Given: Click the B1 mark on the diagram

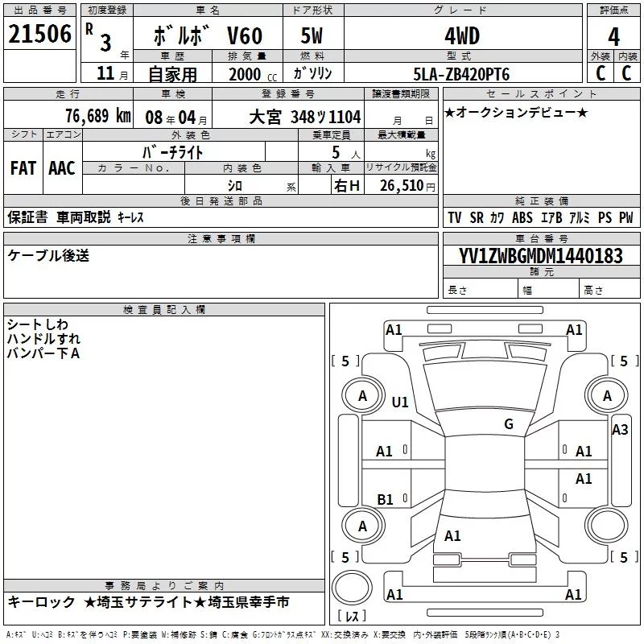Looking at the screenshot, I should [x=386, y=499].
